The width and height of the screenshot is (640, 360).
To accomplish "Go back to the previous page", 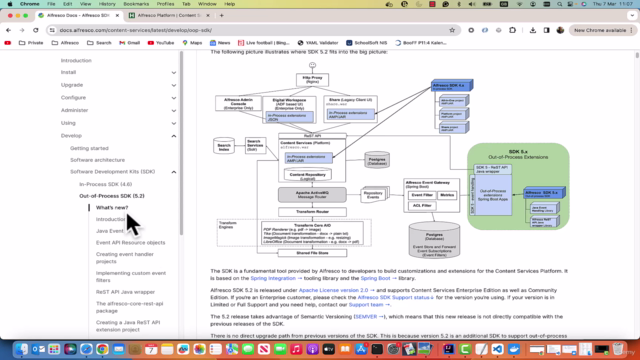I will click(x=9, y=30).
